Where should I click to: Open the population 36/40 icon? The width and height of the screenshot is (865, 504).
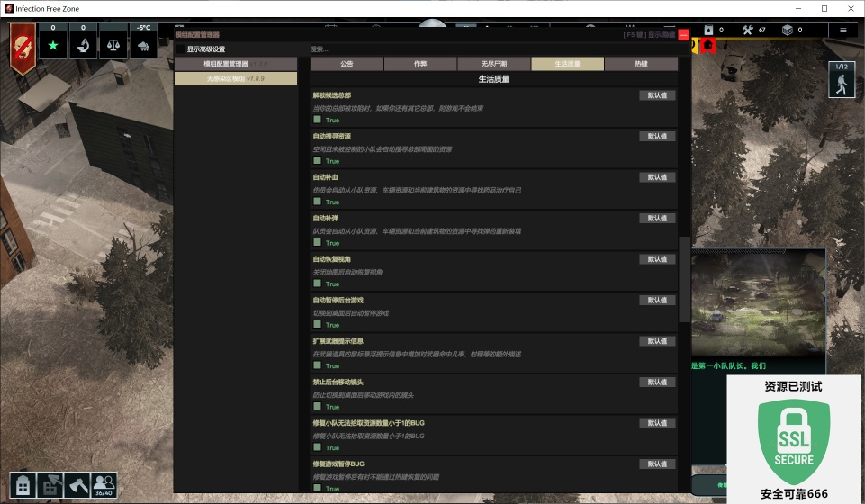coord(104,485)
